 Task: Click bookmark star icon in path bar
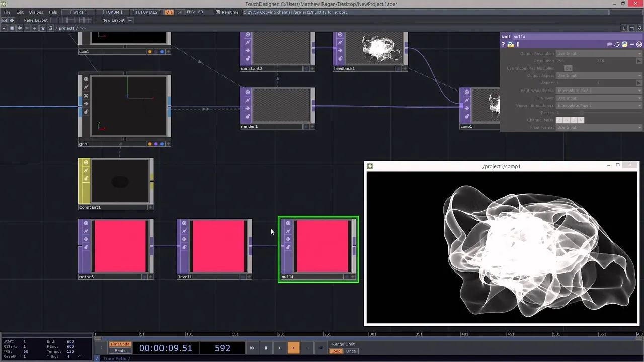click(43, 28)
